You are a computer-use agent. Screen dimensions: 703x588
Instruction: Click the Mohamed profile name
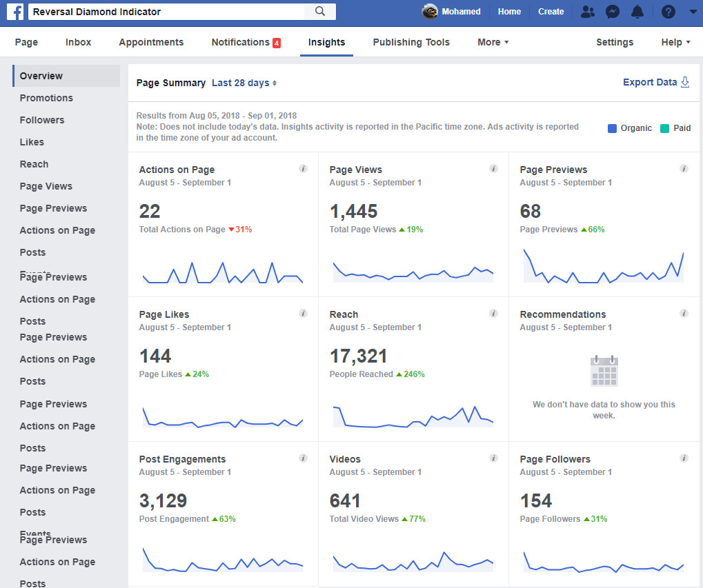coord(461,12)
